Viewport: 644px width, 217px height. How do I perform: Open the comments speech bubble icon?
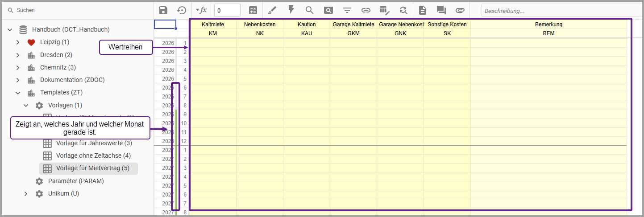[441, 10]
